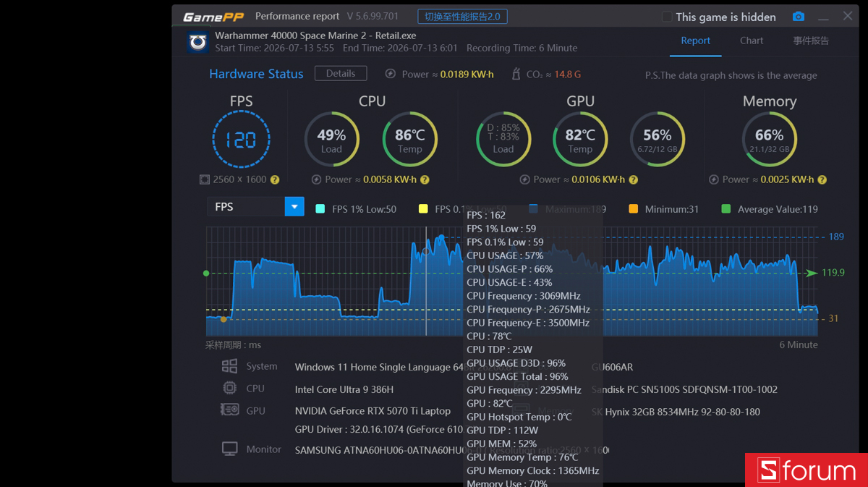Expand the FPS chart metric dropdown
Image resolution: width=868 pixels, height=487 pixels.
[x=294, y=207]
